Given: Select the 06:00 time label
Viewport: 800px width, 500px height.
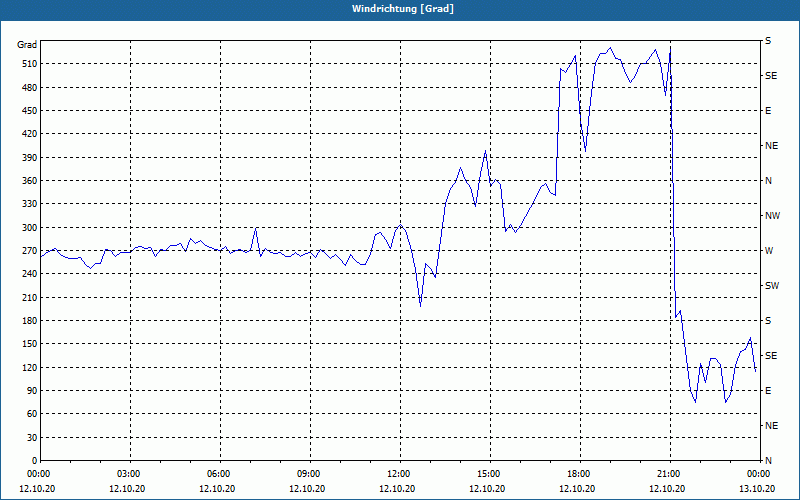Looking at the screenshot, I should coord(220,474).
